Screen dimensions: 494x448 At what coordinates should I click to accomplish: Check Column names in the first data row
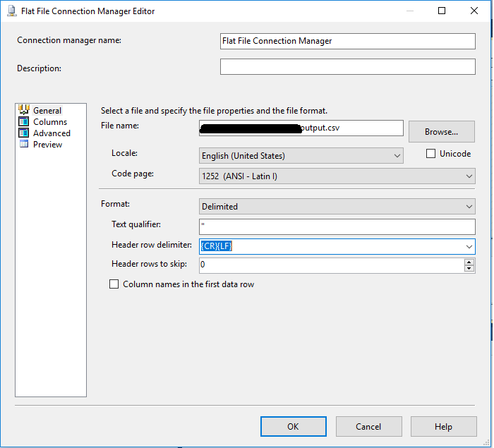coord(114,284)
